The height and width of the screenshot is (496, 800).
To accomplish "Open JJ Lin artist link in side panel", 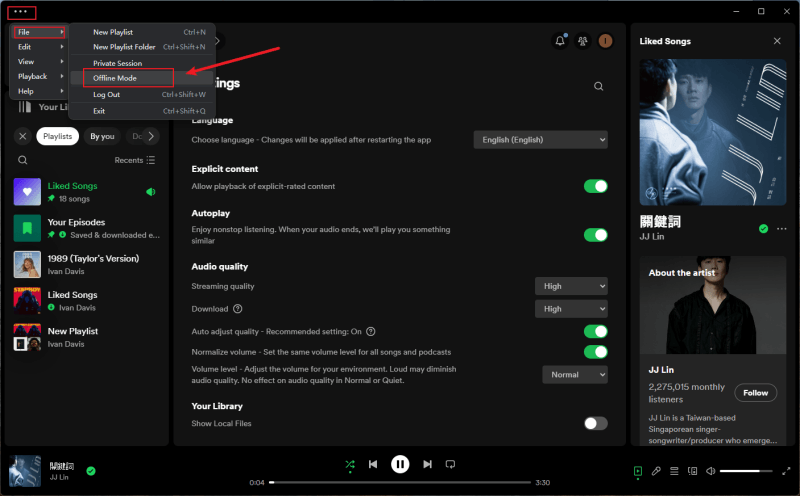I will pyautogui.click(x=652, y=237).
